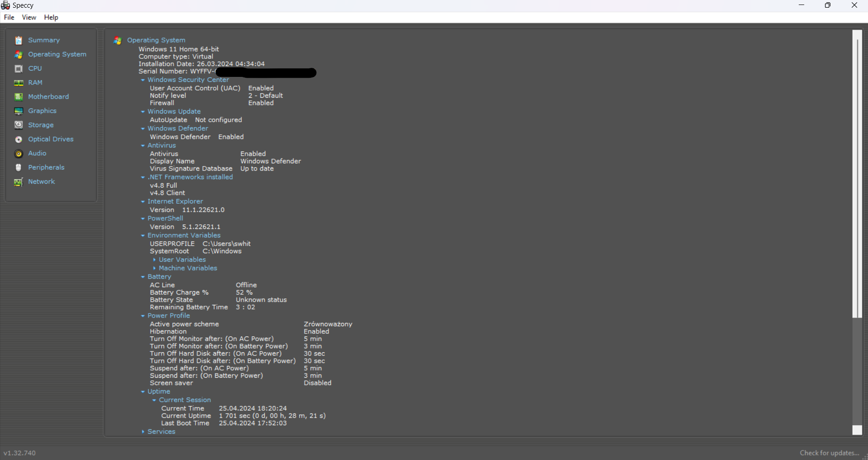This screenshot has width=868, height=460.
Task: Click the Screen saver row
Action: [241, 383]
